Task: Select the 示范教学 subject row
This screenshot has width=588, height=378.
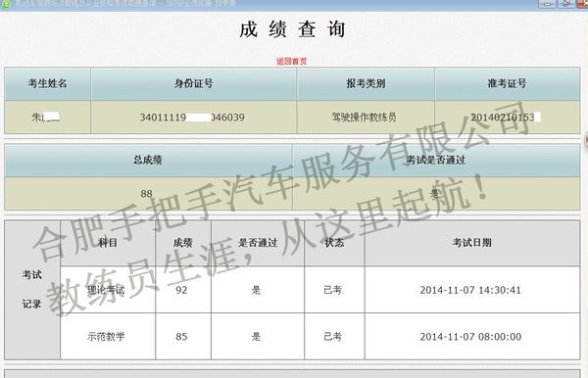Action: coord(319,337)
